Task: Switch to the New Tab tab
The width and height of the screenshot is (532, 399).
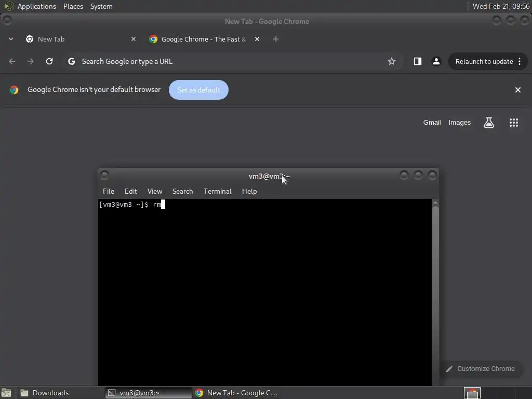Action: click(80, 39)
